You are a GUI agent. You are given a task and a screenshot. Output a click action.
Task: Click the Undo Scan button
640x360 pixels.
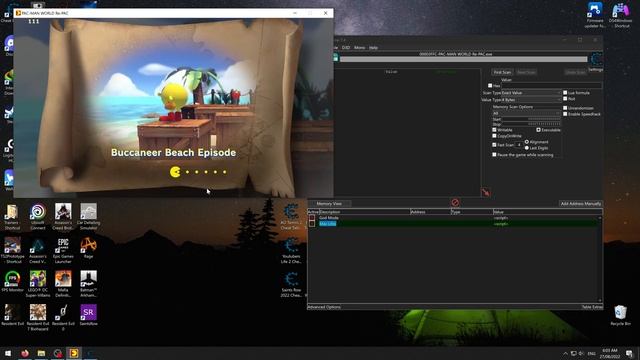point(576,72)
